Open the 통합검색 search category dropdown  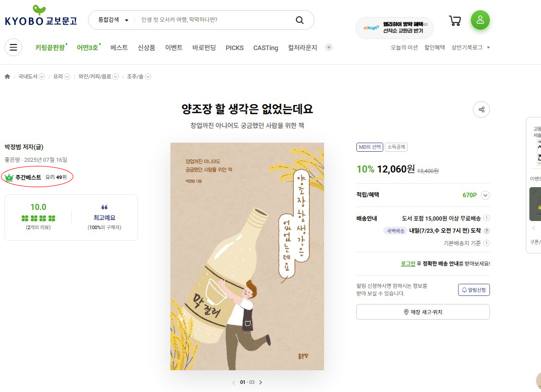click(x=113, y=20)
